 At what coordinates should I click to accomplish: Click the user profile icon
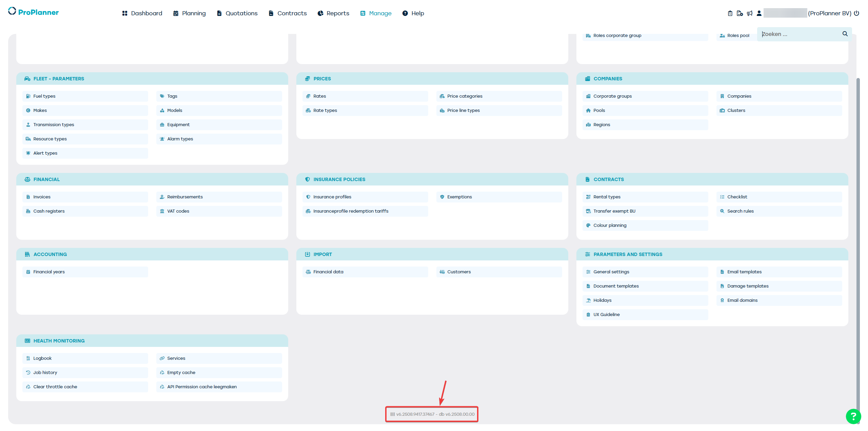[759, 13]
